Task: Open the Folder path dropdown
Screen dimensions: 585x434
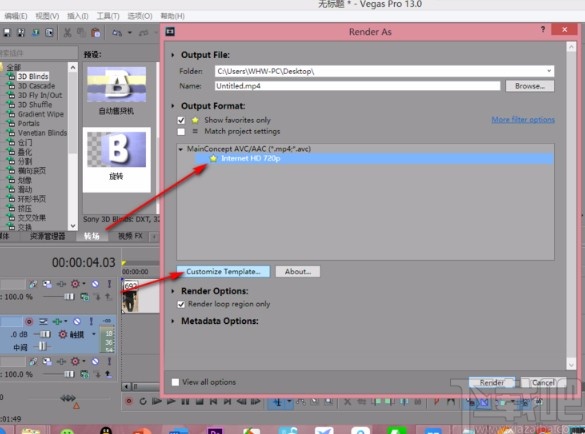Action: [x=549, y=71]
